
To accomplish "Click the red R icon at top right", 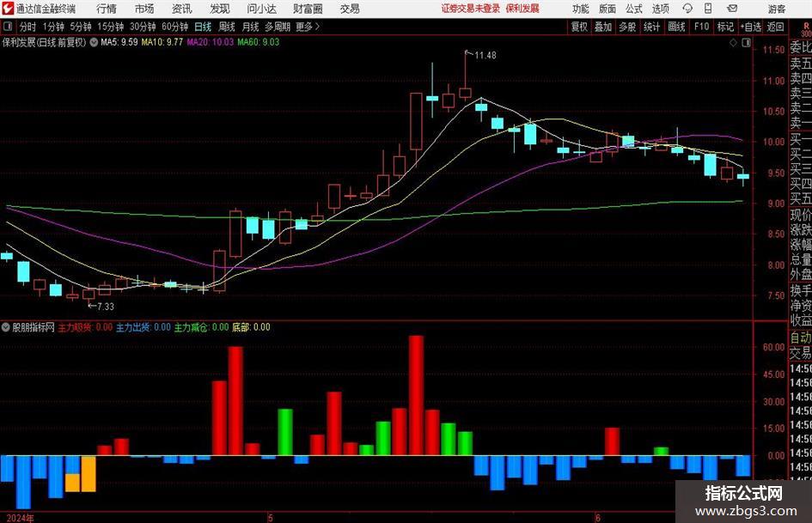I will 806,27.
